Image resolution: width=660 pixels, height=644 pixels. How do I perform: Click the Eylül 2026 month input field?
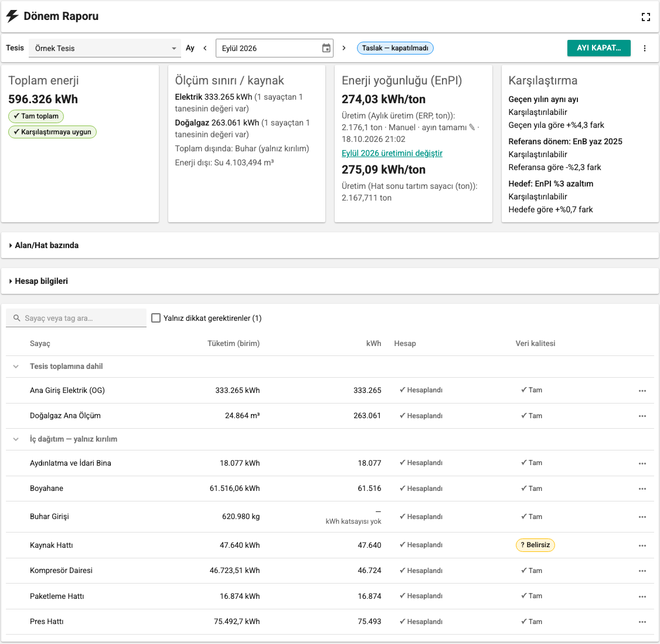(274, 48)
